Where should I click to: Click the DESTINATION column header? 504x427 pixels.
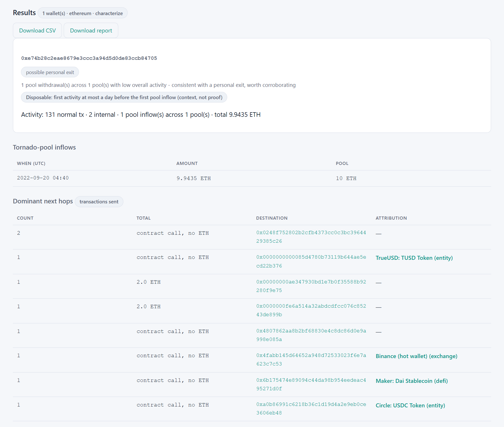coord(272,218)
